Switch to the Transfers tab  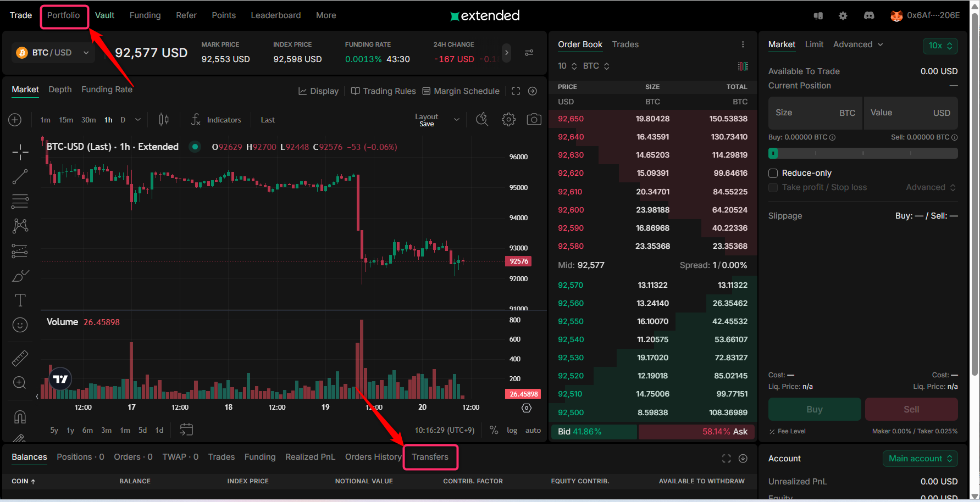(430, 457)
